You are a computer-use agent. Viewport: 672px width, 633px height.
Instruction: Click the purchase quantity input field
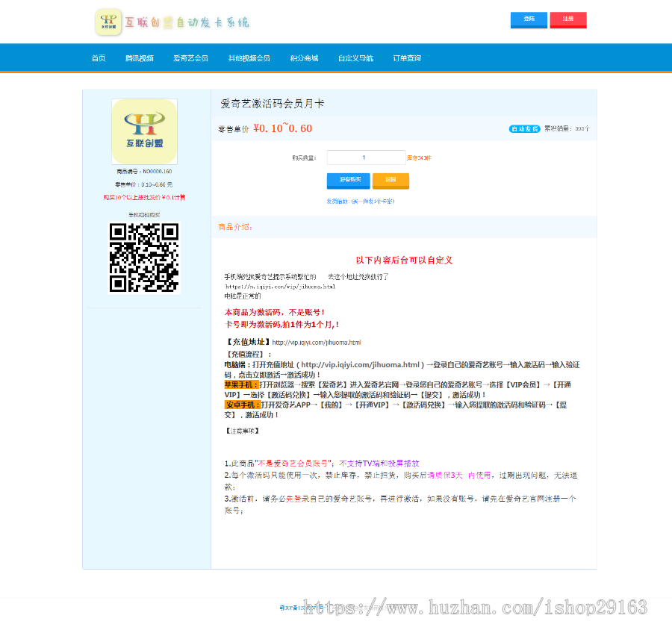point(365,158)
